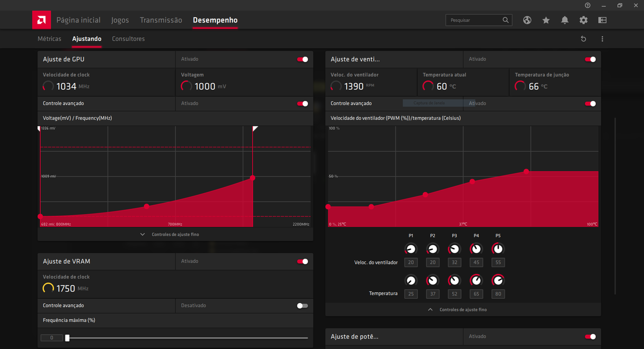Screen dimensions: 644x349
Task: Open favorites star icon
Action: [x=546, y=20]
